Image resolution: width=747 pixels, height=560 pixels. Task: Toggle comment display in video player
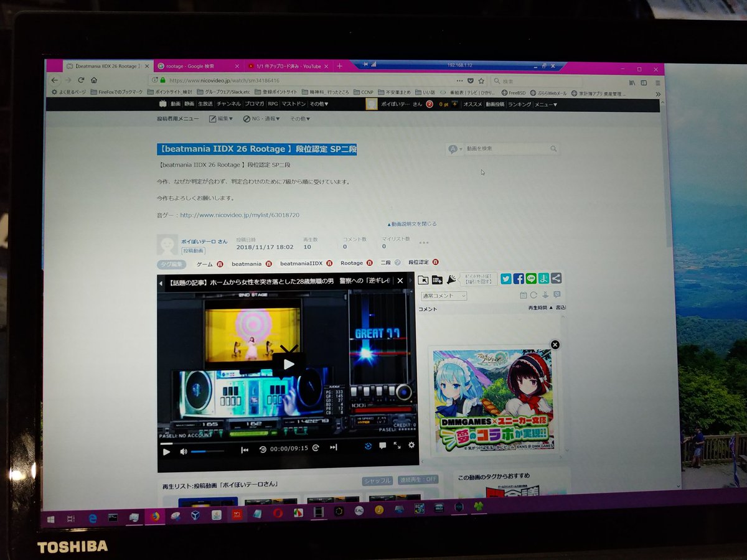click(382, 446)
